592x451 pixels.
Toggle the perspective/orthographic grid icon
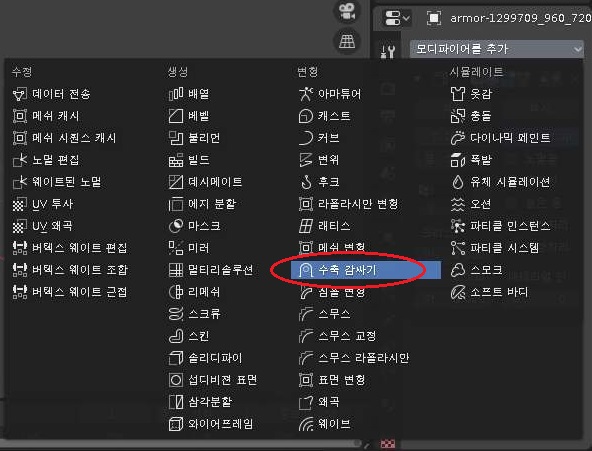tap(347, 41)
